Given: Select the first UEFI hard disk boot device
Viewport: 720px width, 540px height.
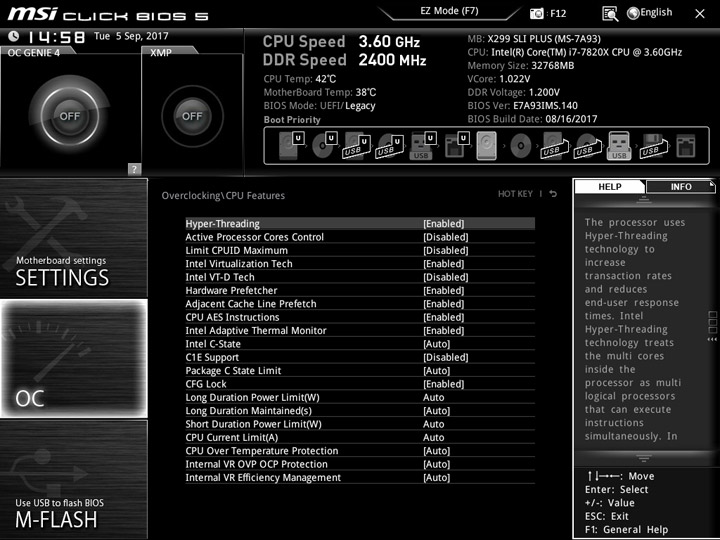Looking at the screenshot, I should (292, 146).
